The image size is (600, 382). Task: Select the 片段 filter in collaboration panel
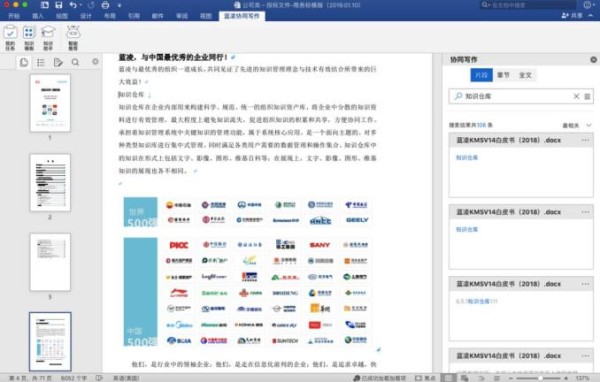481,75
